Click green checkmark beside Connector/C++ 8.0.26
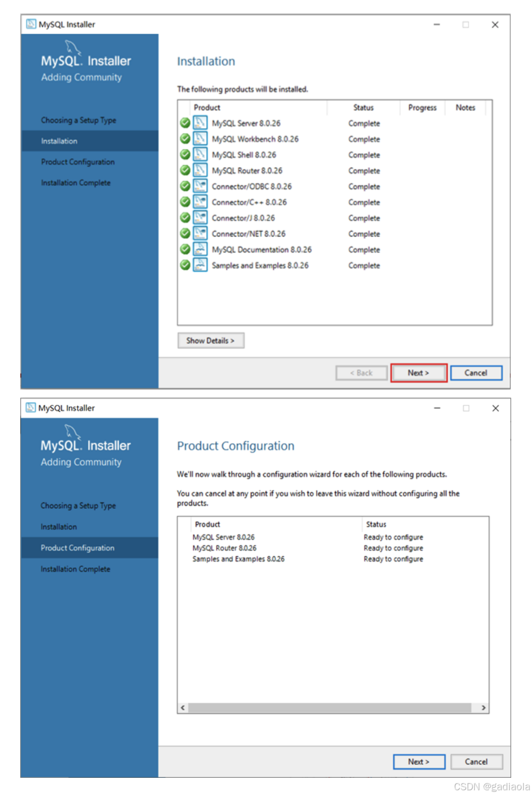Image resolution: width=532 pixels, height=796 pixels. click(185, 202)
